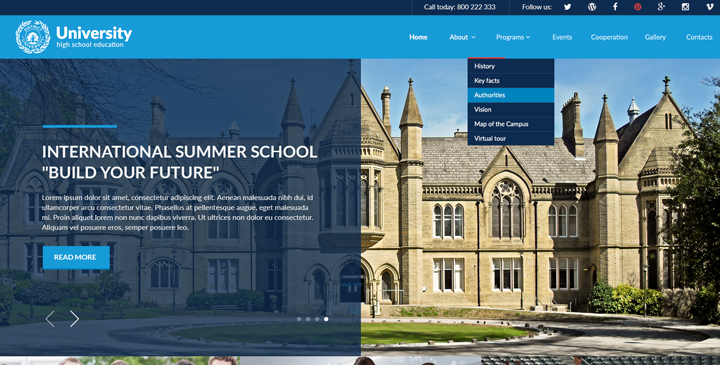The image size is (720, 365).
Task: Open the Instagram social icon
Action: 685,7
